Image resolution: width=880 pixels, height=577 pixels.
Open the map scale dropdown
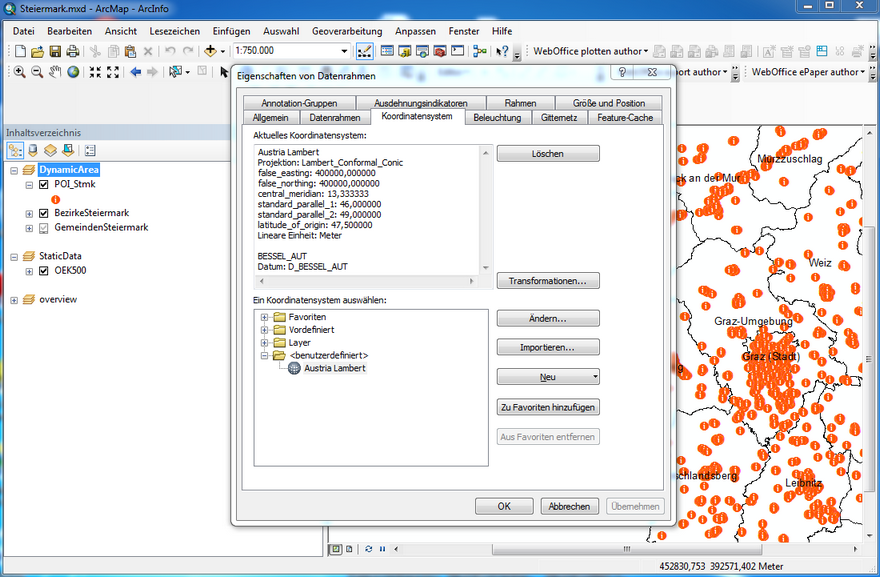coord(344,51)
